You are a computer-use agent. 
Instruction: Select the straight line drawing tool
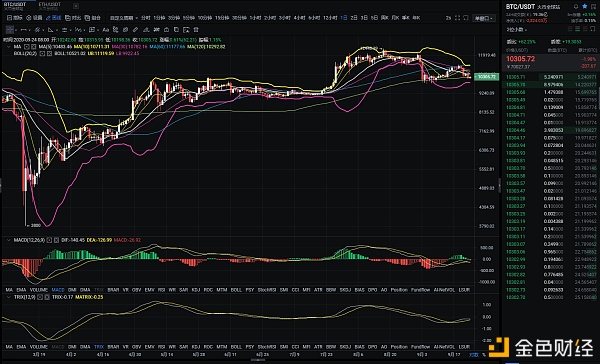23,29
